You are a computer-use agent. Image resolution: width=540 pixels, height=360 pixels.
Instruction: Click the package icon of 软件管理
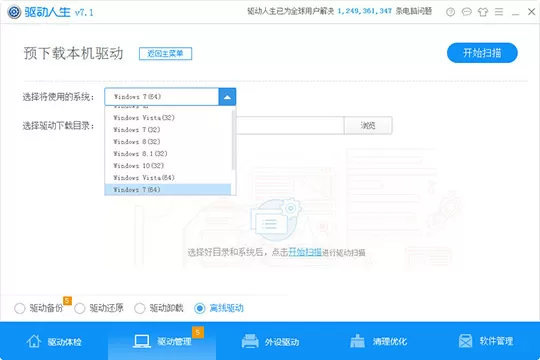pos(465,341)
